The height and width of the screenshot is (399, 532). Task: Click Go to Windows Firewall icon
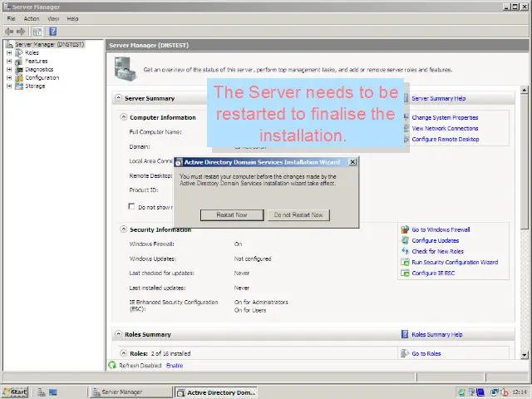pos(405,229)
